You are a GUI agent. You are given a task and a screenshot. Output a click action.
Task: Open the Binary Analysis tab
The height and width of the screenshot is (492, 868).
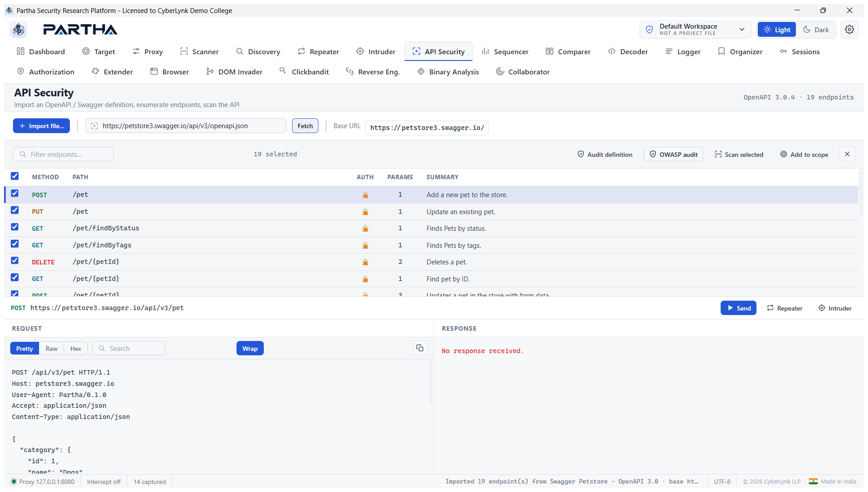[448, 72]
